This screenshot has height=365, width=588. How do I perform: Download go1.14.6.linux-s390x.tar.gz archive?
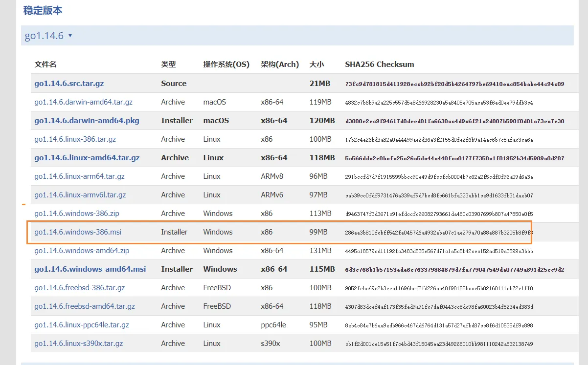[78, 344]
